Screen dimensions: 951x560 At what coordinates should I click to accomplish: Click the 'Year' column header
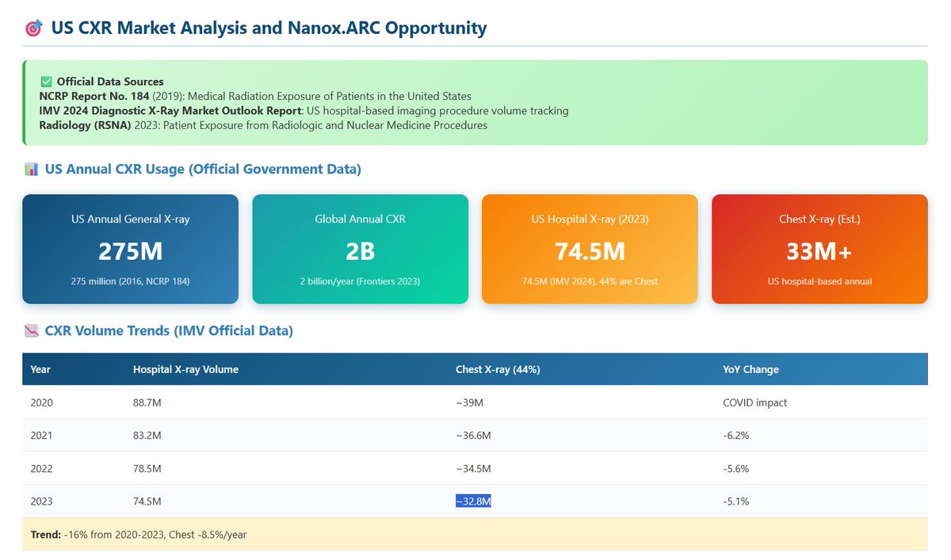point(40,369)
